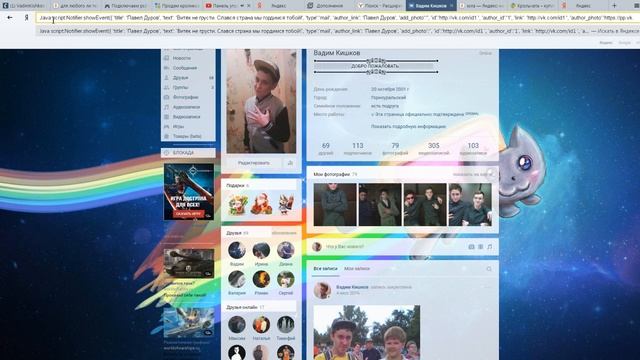The width and height of the screenshot is (640, 360).
Task: Attach audio via the post box note icon
Action: (489, 247)
